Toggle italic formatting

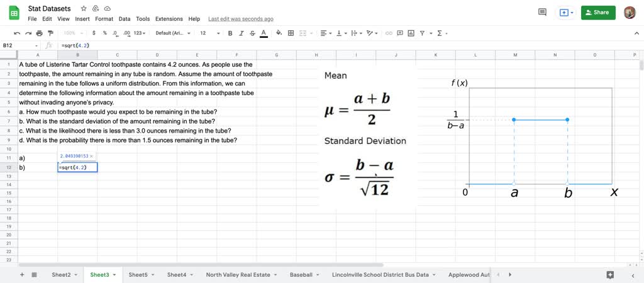tap(241, 33)
